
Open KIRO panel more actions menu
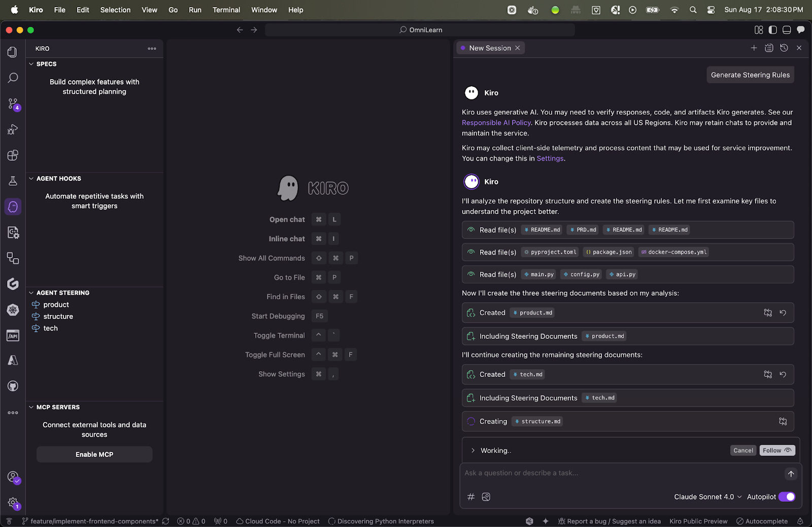152,49
